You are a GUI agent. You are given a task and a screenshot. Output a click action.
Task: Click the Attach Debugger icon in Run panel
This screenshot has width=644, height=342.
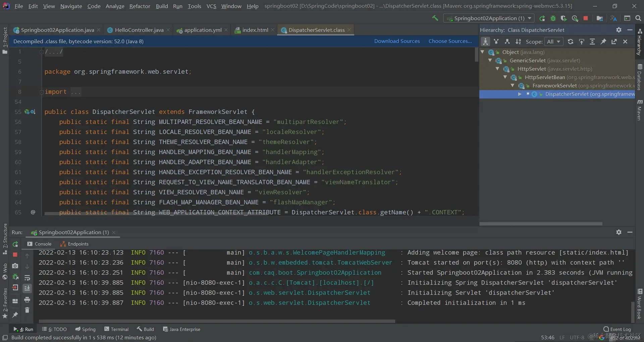click(15, 277)
